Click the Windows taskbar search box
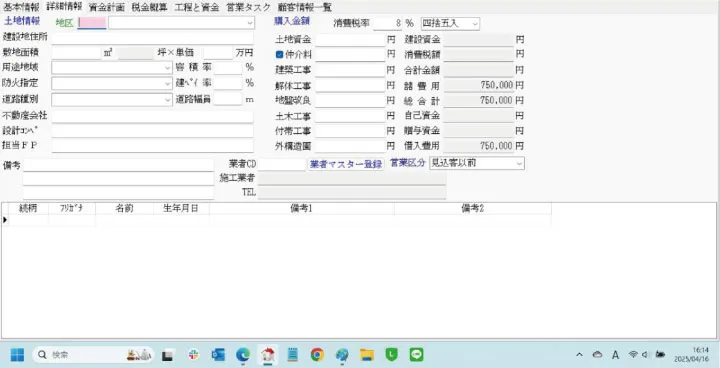Image resolution: width=720 pixels, height=368 pixels. [93, 355]
